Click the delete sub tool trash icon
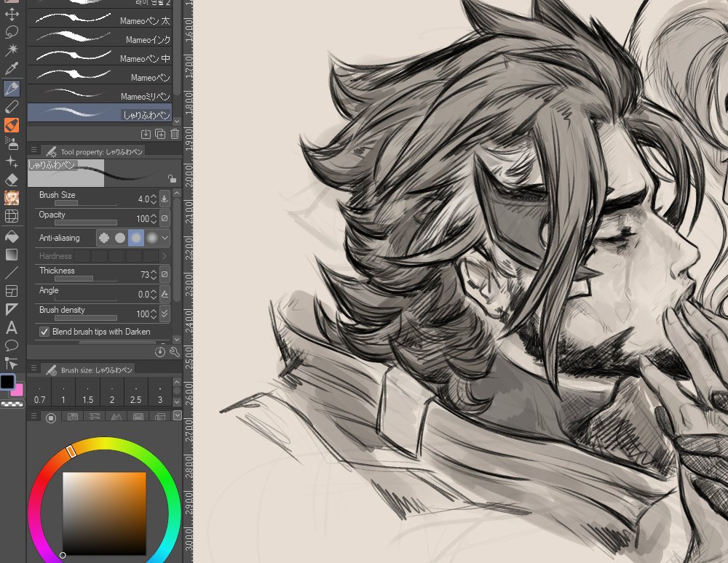This screenshot has width=728, height=563. [x=175, y=134]
